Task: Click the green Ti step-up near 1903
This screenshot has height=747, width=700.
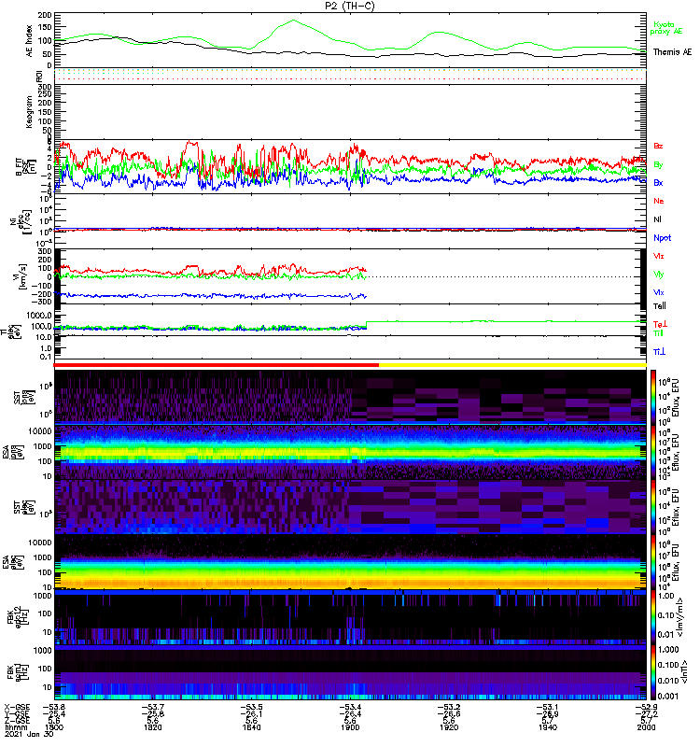Action: [367, 324]
